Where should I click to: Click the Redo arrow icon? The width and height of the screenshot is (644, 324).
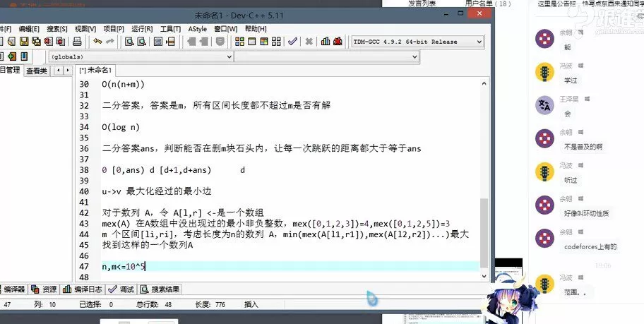[110, 42]
